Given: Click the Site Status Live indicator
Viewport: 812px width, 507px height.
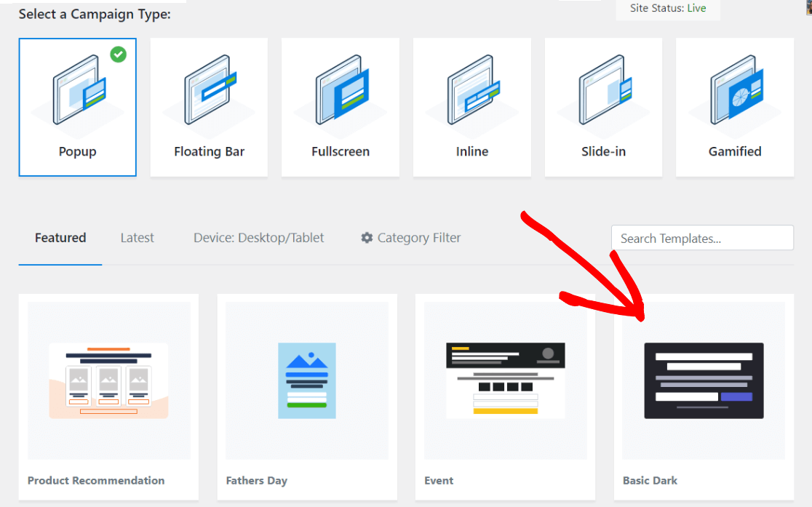Looking at the screenshot, I should (668, 8).
